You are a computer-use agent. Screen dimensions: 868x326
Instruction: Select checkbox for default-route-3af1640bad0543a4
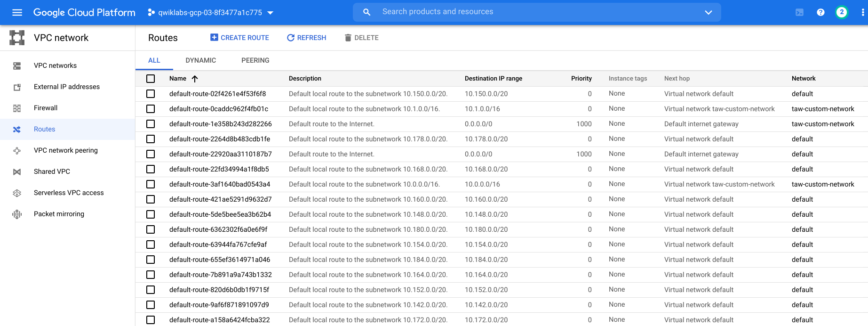[151, 184]
